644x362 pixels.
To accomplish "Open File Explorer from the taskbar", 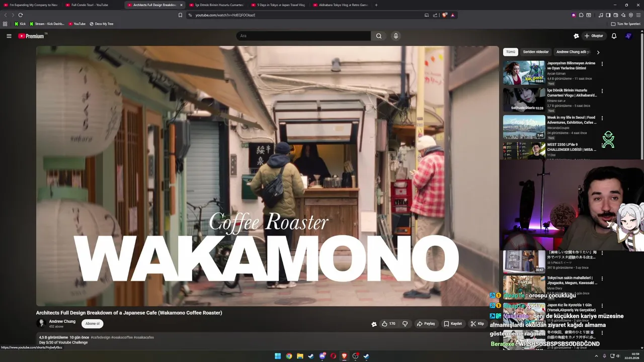I will pos(300,356).
